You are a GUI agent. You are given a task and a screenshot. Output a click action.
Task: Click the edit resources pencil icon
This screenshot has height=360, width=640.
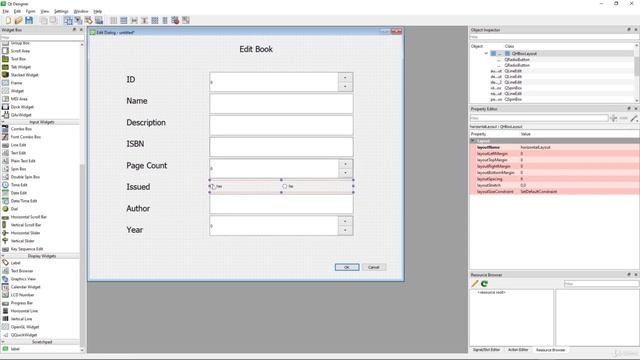[475, 284]
